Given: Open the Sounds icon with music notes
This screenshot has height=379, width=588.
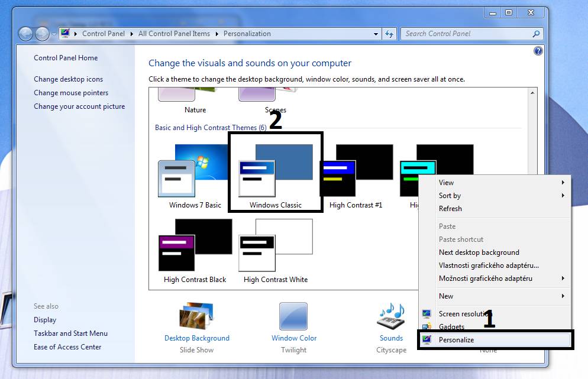Looking at the screenshot, I should click(391, 316).
